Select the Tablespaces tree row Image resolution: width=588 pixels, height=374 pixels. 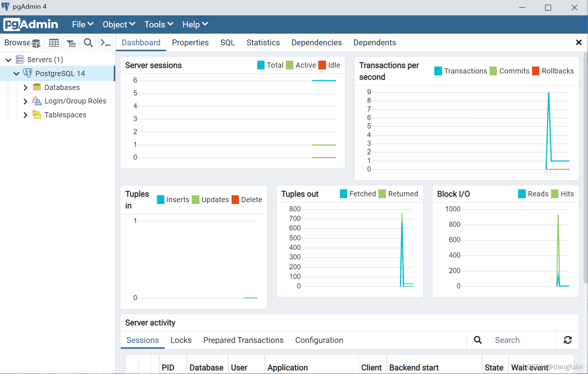[57, 115]
